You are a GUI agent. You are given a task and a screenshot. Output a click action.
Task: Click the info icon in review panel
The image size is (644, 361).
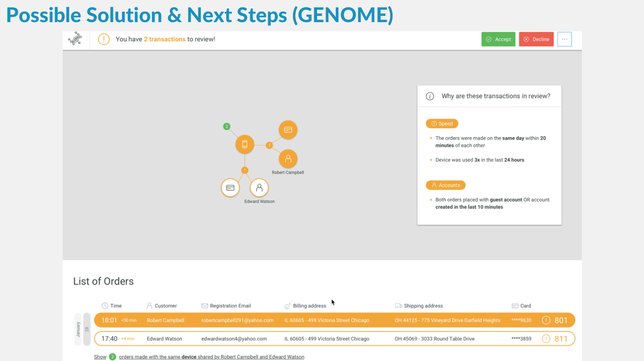tap(430, 96)
